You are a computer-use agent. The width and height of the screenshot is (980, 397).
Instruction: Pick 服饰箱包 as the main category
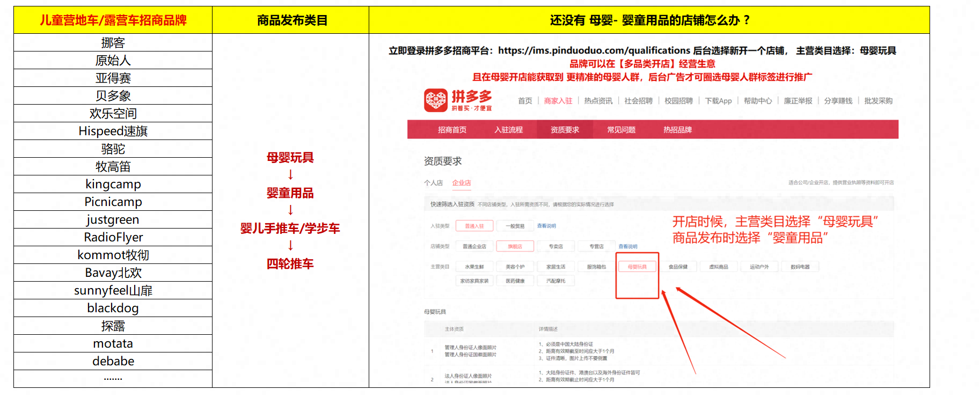(x=596, y=267)
